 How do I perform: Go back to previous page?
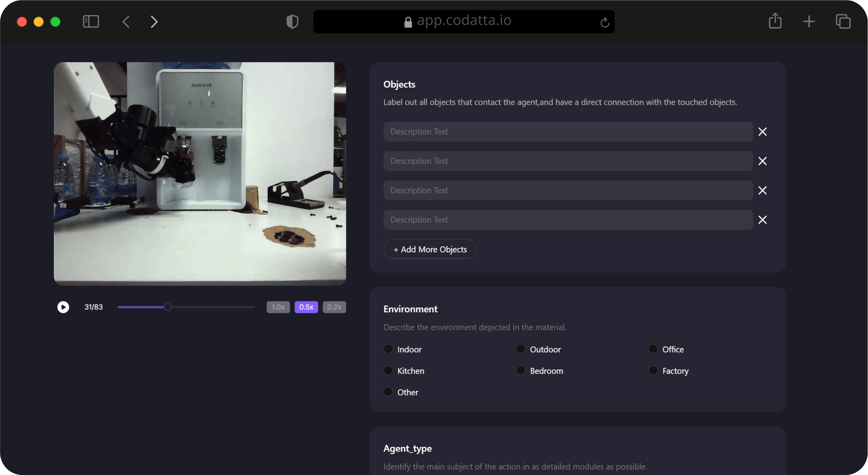(126, 22)
